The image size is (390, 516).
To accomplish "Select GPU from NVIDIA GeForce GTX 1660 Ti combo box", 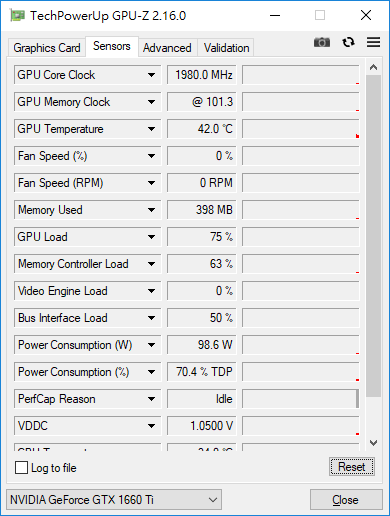I will click(x=114, y=500).
